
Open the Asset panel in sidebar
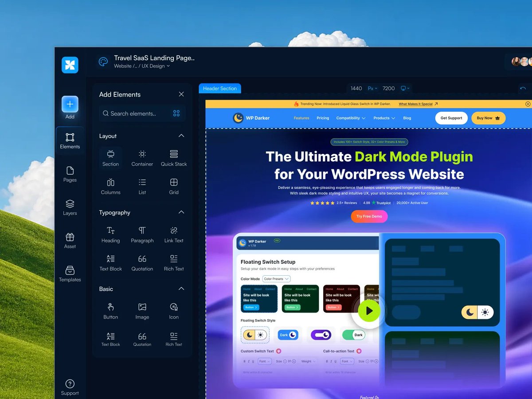(x=70, y=241)
